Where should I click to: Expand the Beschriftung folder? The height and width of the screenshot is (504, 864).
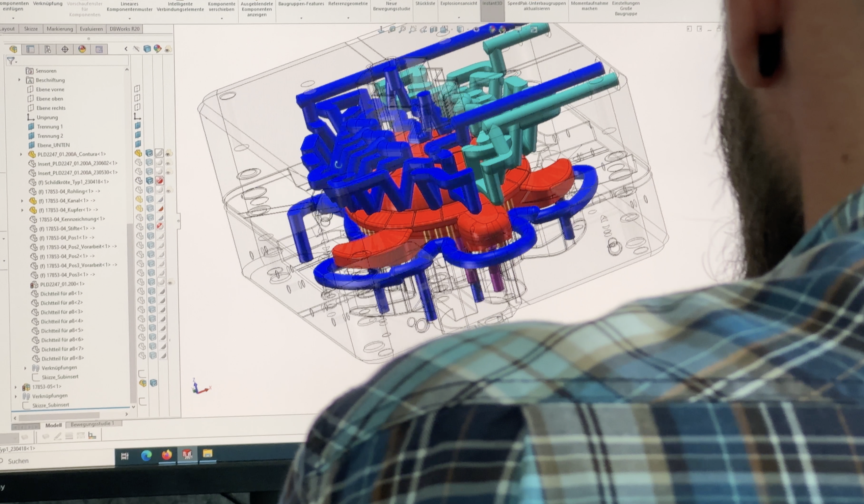tap(19, 80)
